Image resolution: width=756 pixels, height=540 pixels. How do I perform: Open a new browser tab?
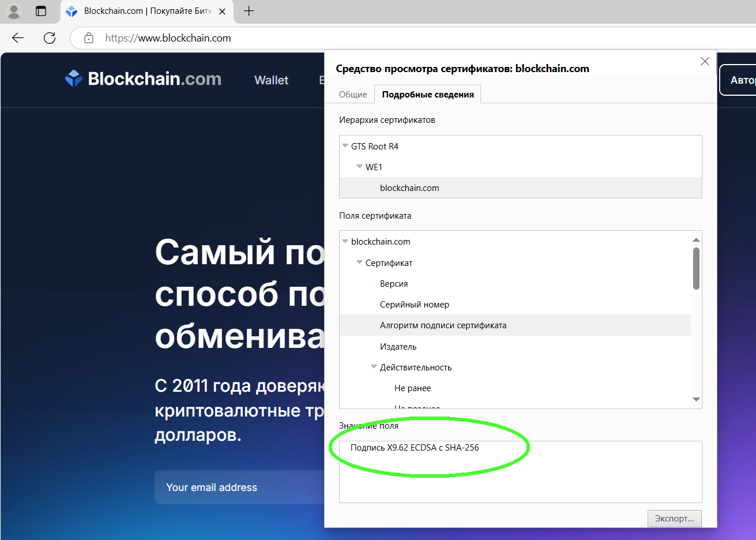click(x=249, y=11)
